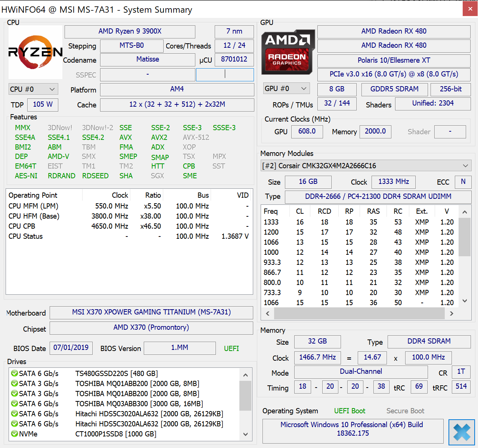The height and width of the screenshot is (448, 478).
Task: Click the green check icon for TS480GSSD220S drive
Action: point(15,373)
